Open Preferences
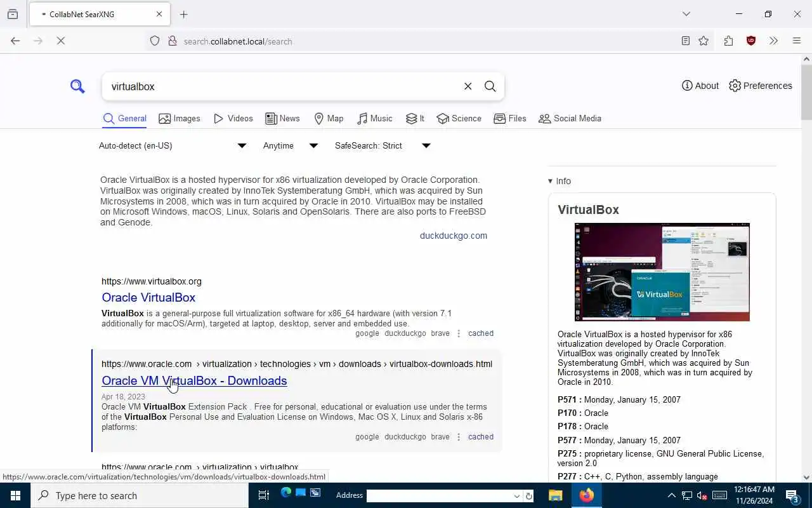Viewport: 812px width, 508px height. 761,86
